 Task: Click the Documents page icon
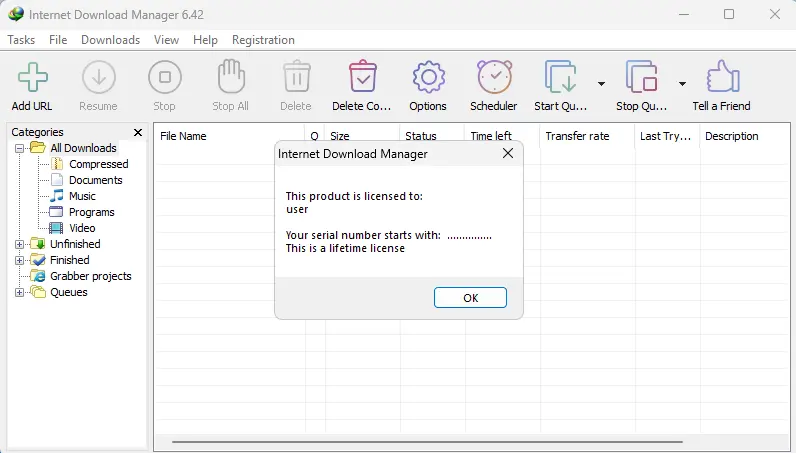click(57, 180)
